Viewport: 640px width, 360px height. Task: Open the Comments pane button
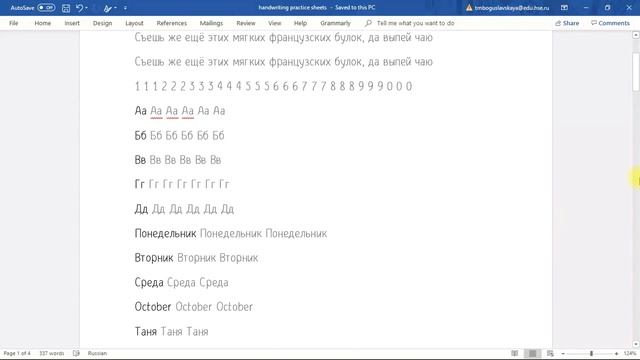point(610,23)
